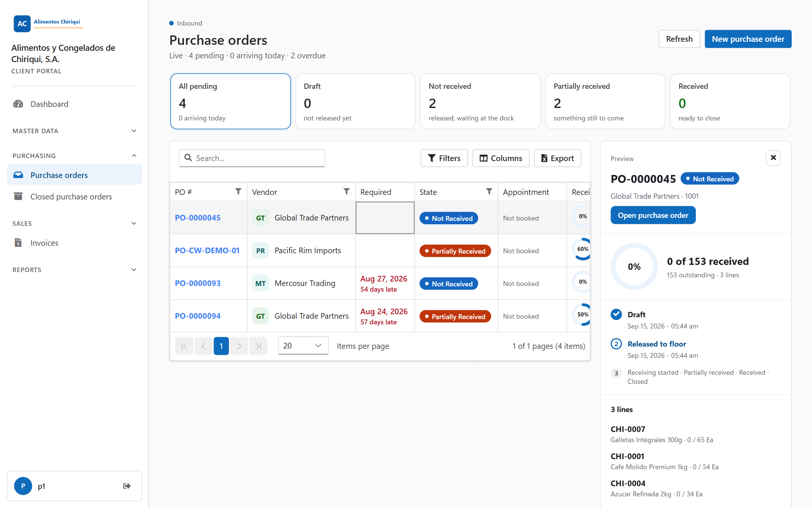Select the Partially received status card
Viewport: 812px width, 508px height.
click(605, 101)
